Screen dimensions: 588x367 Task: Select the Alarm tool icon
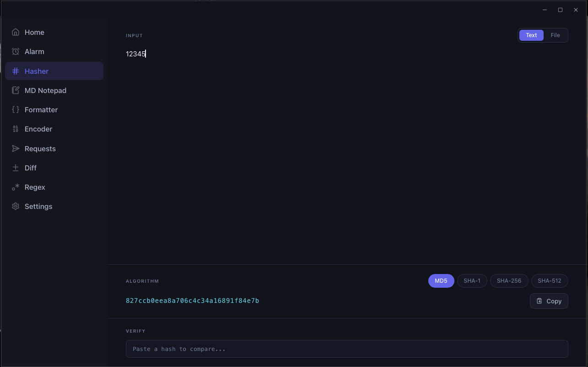click(x=16, y=51)
